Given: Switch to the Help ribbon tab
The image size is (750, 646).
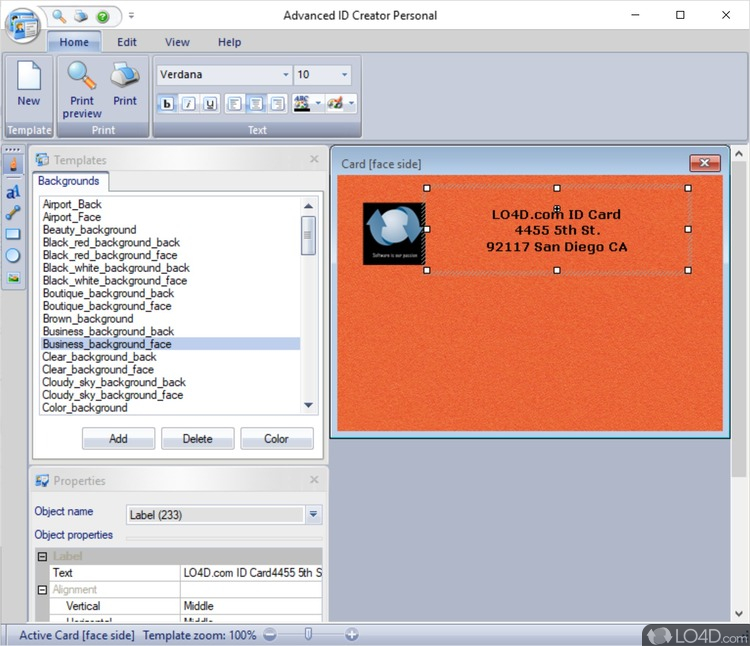Looking at the screenshot, I should pyautogui.click(x=230, y=42).
